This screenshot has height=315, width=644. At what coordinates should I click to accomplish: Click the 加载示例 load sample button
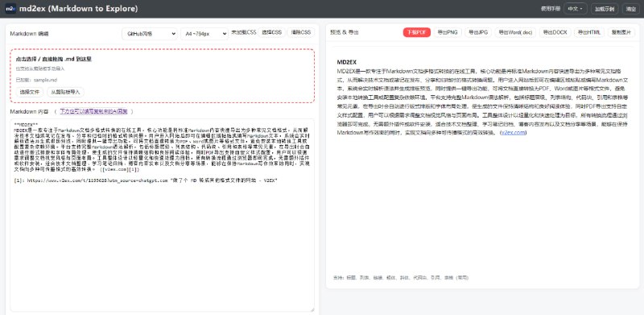click(605, 9)
